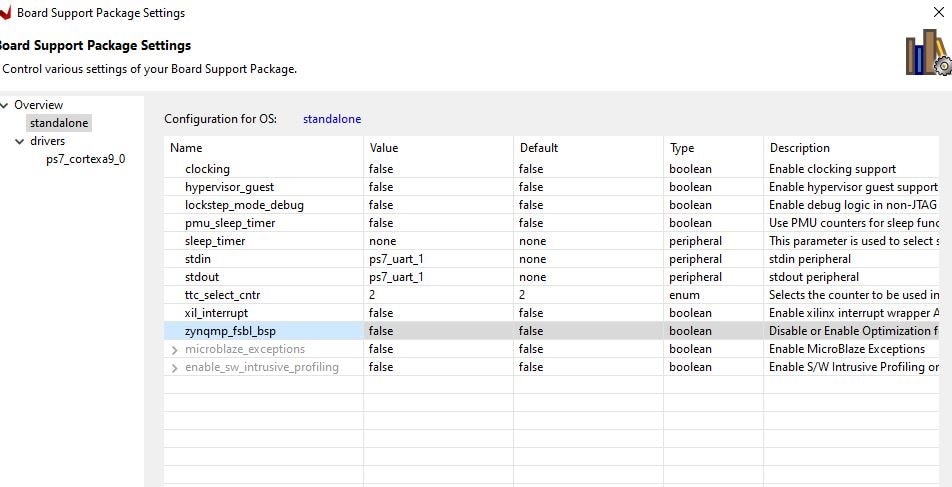Click the Name column header
Screen dimensions: 952x487
coord(263,148)
